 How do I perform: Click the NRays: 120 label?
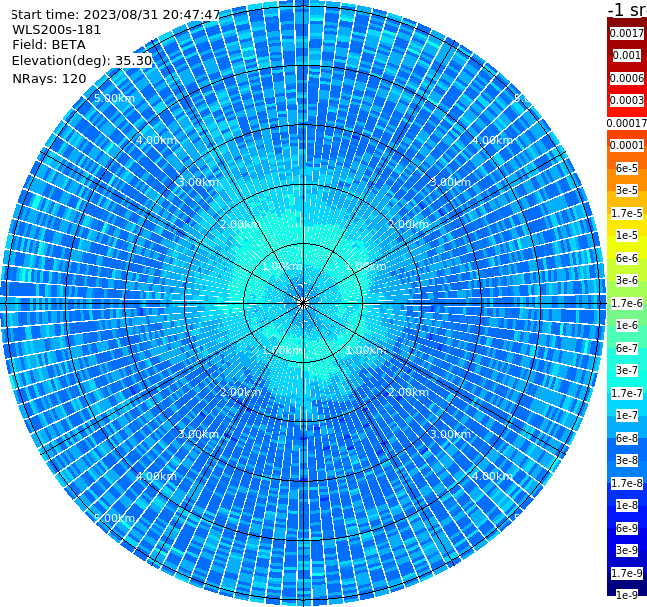pos(49,78)
